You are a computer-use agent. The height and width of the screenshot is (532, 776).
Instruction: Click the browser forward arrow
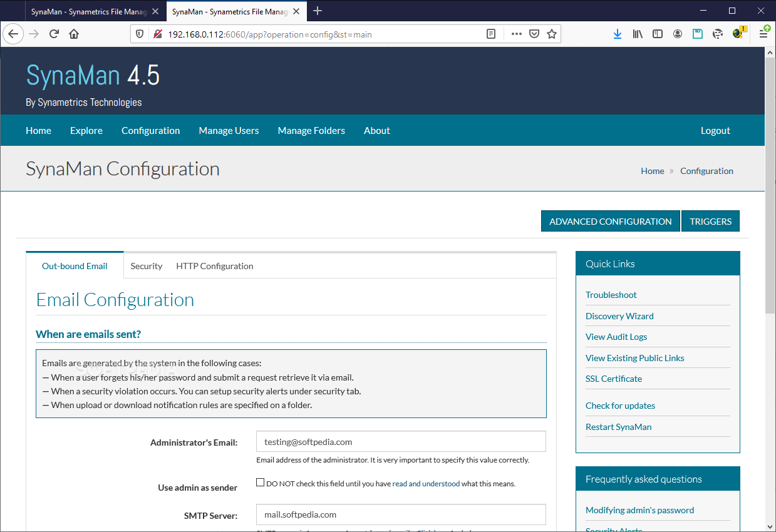coord(34,34)
